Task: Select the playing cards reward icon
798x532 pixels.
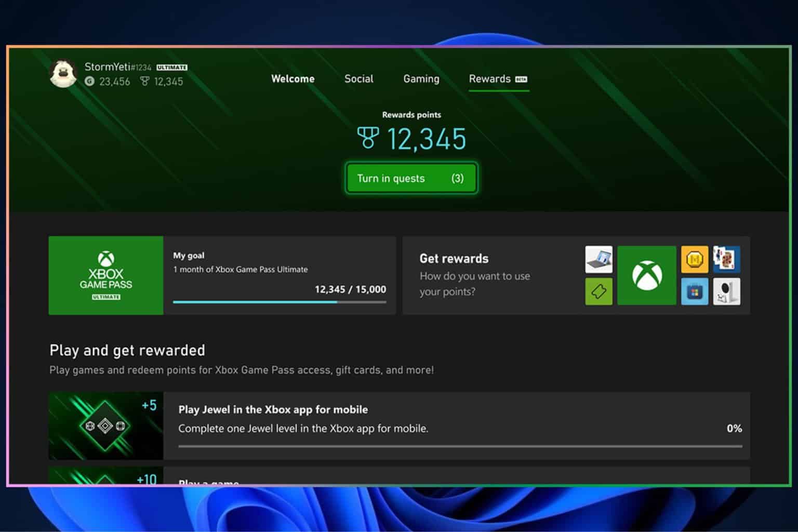Action: click(727, 259)
